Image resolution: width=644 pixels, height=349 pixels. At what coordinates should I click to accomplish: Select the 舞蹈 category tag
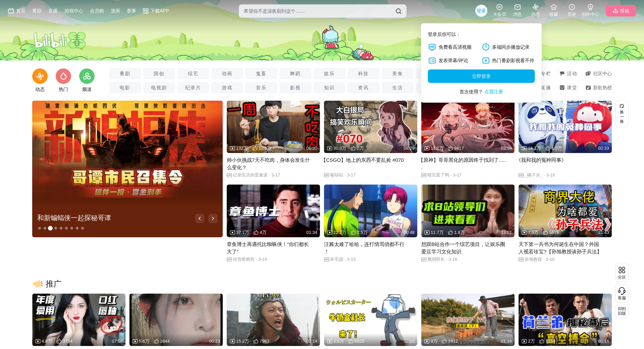coord(295,73)
